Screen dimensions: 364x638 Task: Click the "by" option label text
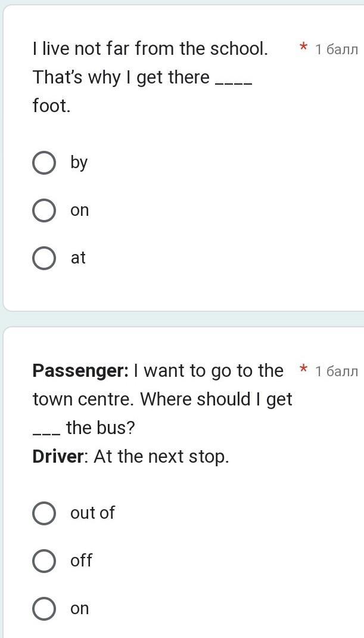tap(79, 162)
